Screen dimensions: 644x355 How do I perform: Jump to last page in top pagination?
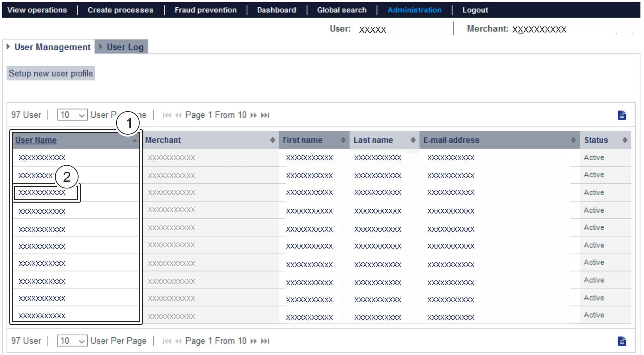(x=265, y=115)
